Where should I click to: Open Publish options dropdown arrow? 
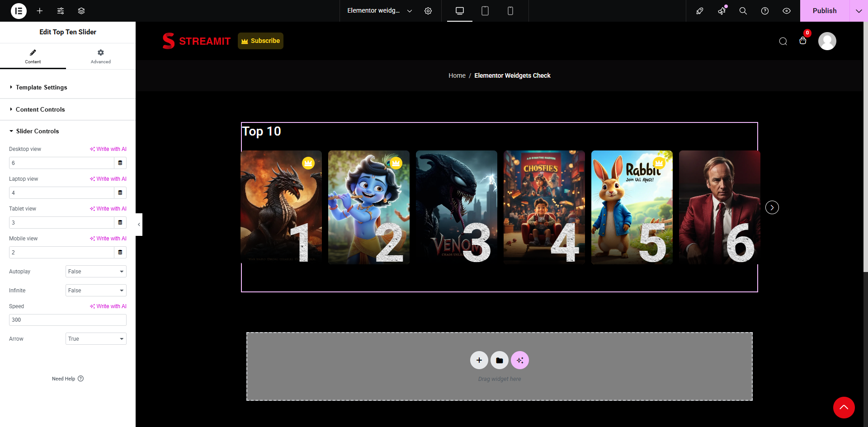click(x=859, y=11)
